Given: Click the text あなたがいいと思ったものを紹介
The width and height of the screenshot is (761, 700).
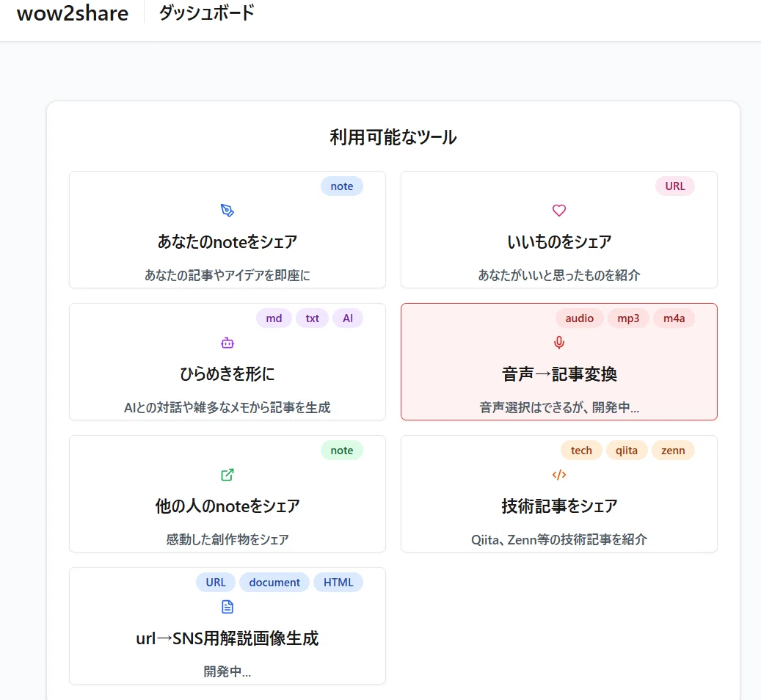Looking at the screenshot, I should 559,275.
